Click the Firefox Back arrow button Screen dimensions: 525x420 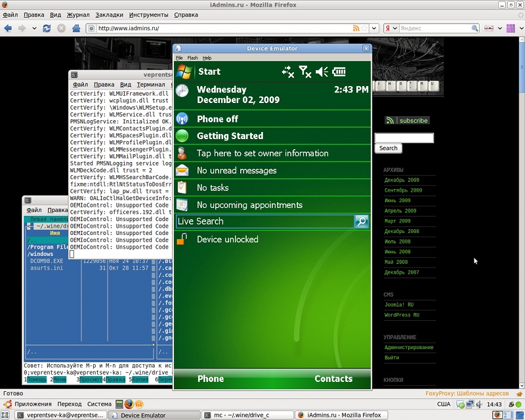[x=8, y=28]
